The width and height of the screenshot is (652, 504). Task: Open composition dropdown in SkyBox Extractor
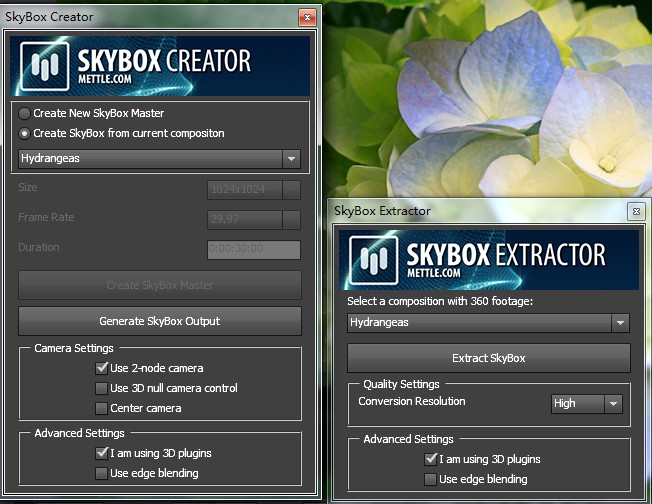[x=489, y=323]
